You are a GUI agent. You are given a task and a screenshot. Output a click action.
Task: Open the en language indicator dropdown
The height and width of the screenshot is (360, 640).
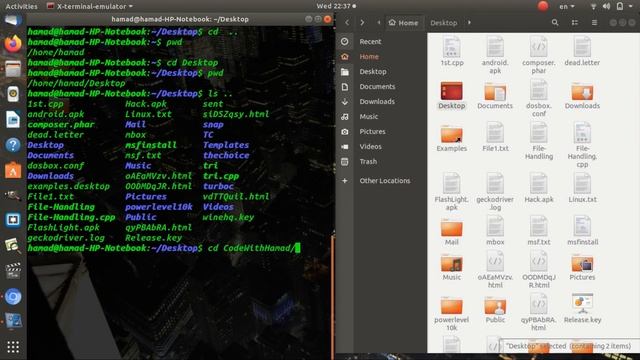(x=567, y=6)
